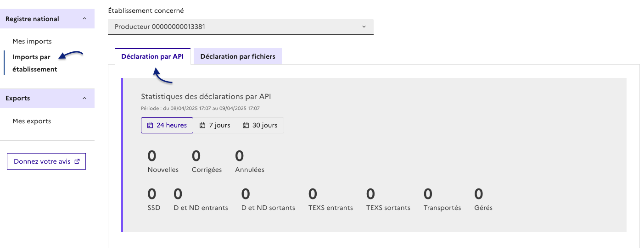This screenshot has height=248, width=644.
Task: Open the Déclaration par fichiers tab
Action: 238,56
